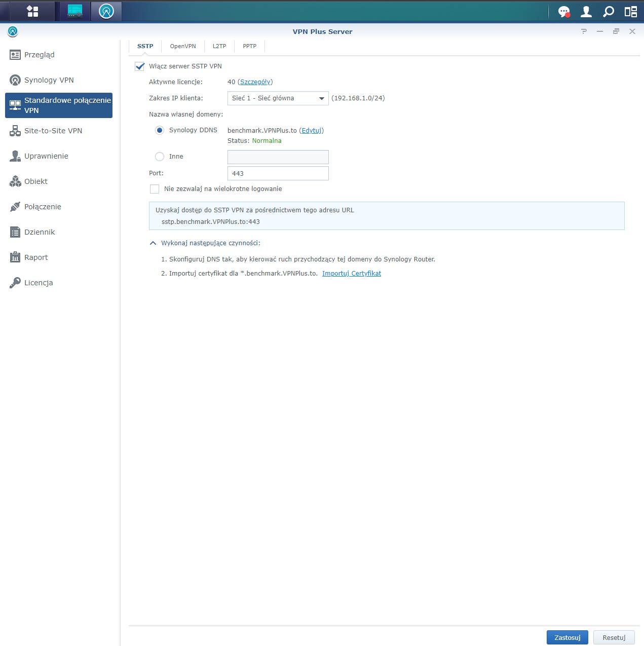Click the sstp.benchmark.VPNPlus.to:443 URL text
The height and width of the screenshot is (646, 644).
tap(211, 222)
